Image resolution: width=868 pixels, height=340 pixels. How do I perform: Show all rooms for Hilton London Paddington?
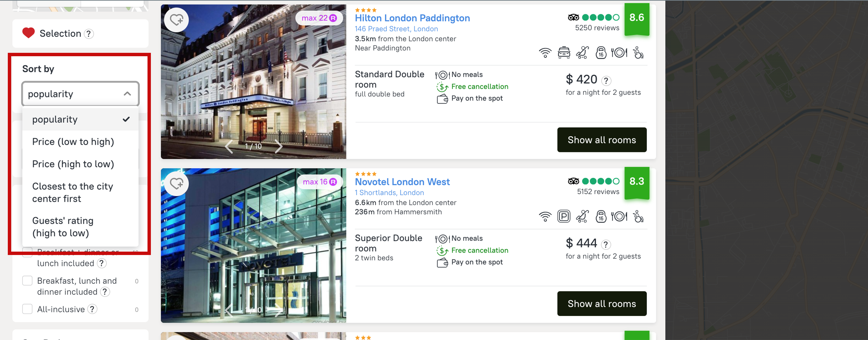[601, 140]
